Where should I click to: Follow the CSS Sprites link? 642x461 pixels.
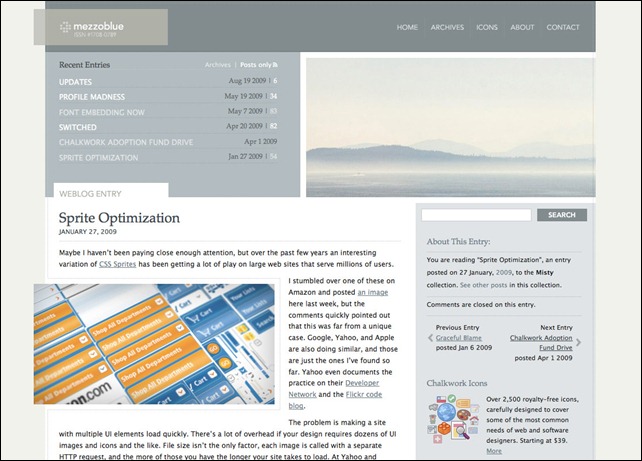pyautogui.click(x=118, y=264)
